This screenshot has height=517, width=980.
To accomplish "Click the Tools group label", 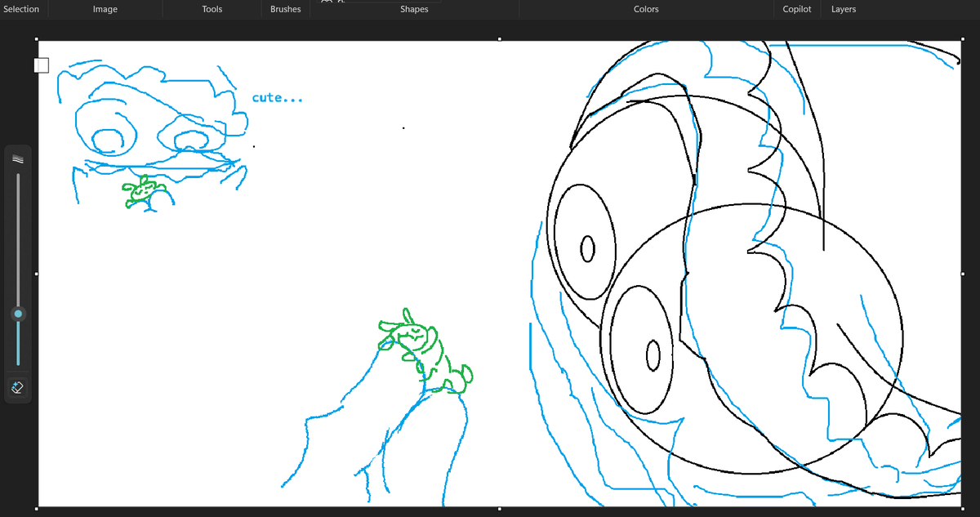I will click(214, 9).
